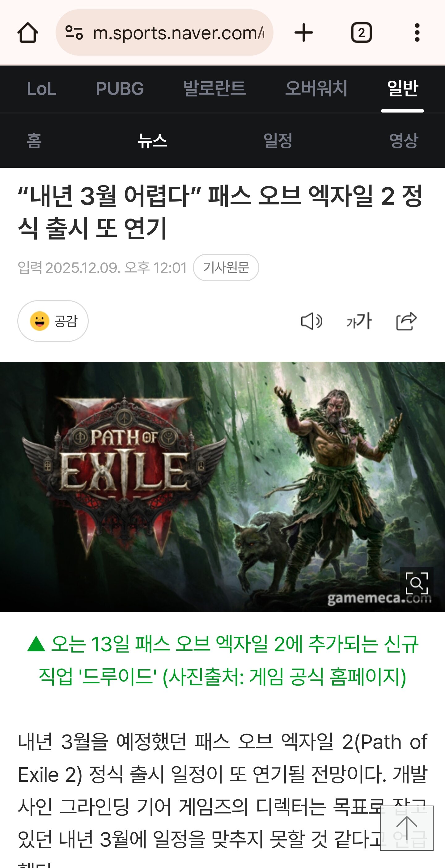Viewport: 445px width, 868px height.
Task: Open the site info icon in address bar
Action: [74, 33]
